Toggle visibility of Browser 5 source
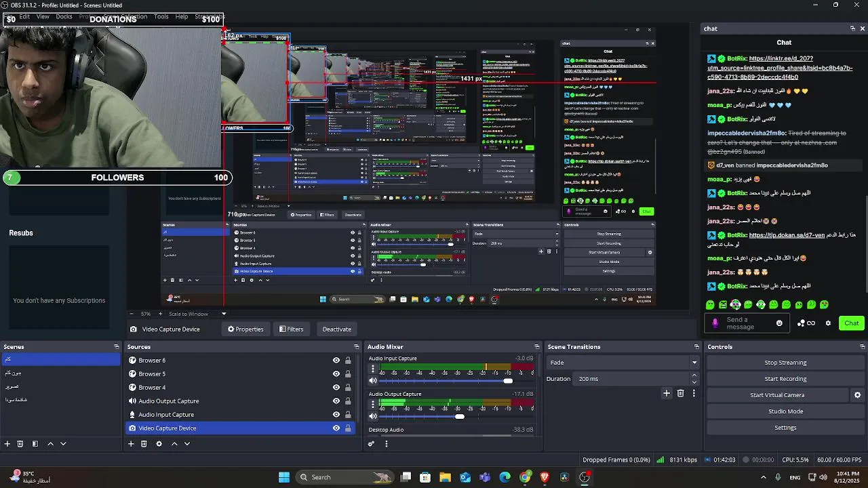This screenshot has height=488, width=868. pyautogui.click(x=336, y=374)
